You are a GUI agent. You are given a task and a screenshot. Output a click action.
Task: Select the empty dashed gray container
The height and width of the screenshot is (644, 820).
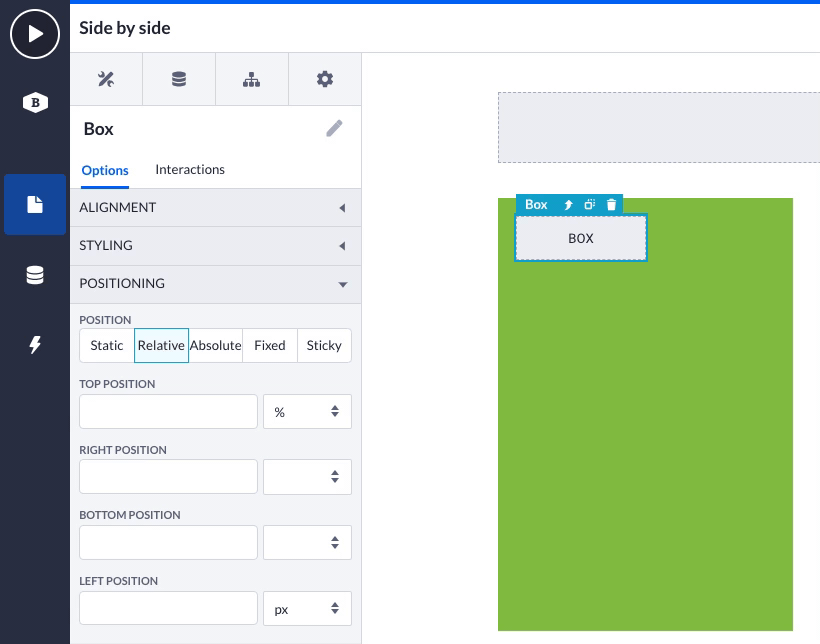[659, 128]
